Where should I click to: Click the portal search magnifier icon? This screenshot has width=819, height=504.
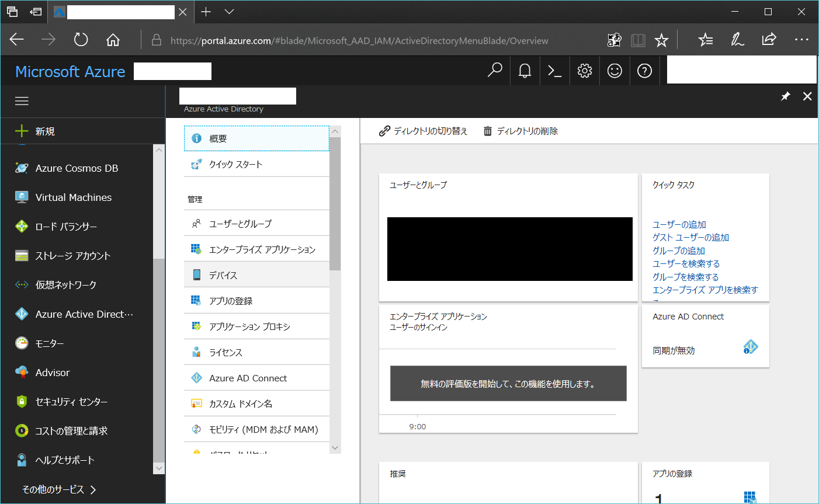495,71
